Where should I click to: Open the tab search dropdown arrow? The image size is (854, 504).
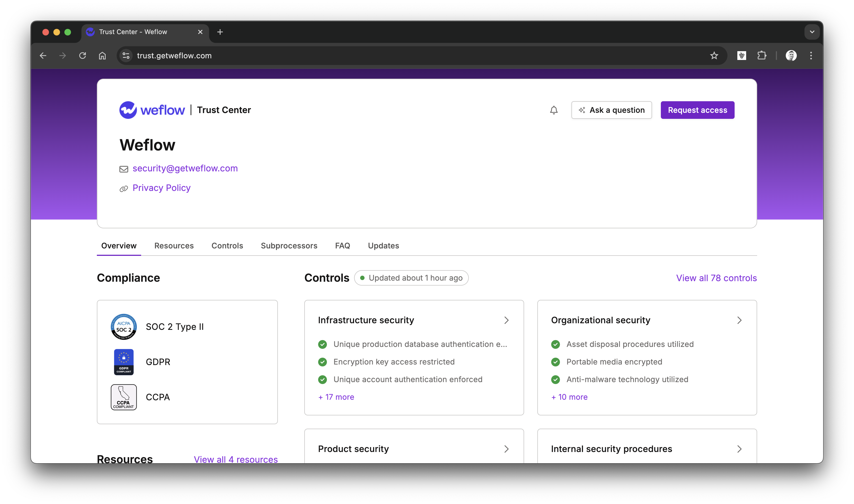[812, 32]
